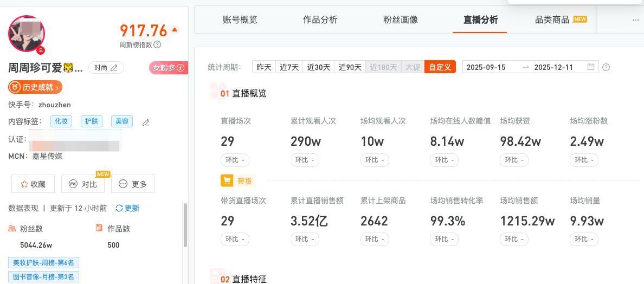
Task: Click 环比 chip under 场均观看人次
Action: point(375,160)
